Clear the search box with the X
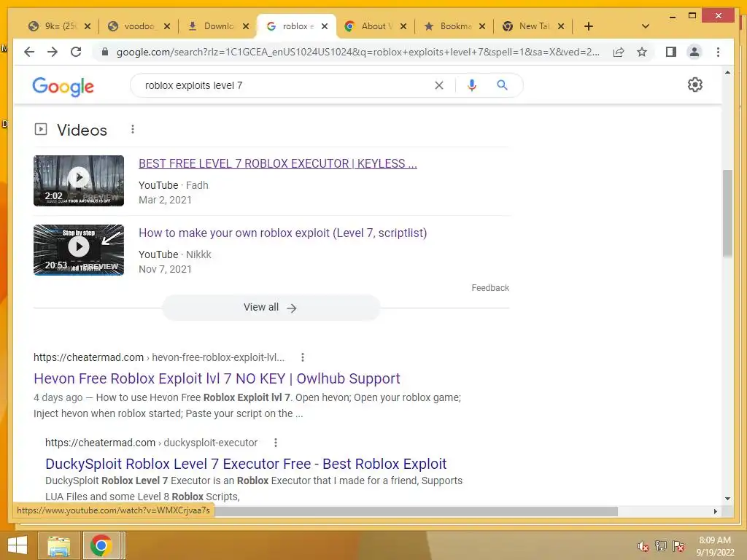This screenshot has width=747, height=560. point(438,85)
